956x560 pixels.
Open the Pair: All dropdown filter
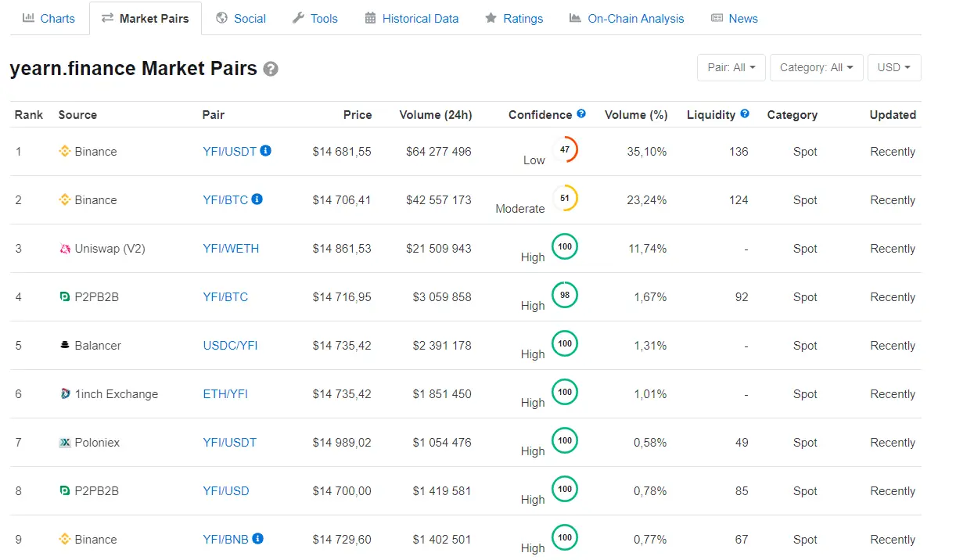coord(731,67)
